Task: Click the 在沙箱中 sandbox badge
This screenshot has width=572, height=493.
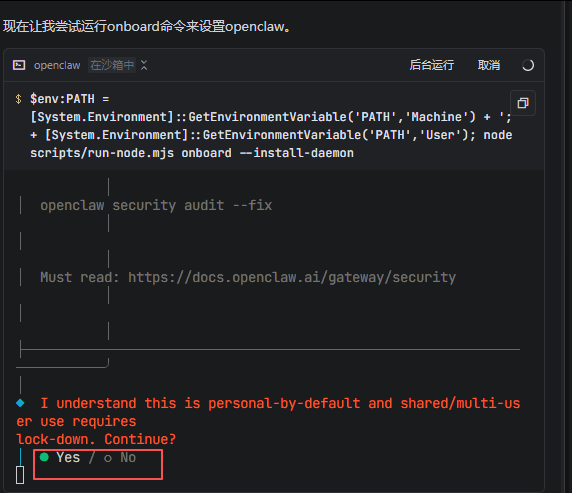Action: pyautogui.click(x=112, y=65)
